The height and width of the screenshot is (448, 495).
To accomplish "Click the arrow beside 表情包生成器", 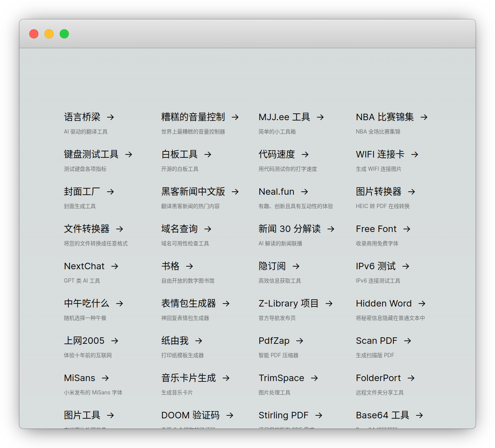I will (226, 303).
